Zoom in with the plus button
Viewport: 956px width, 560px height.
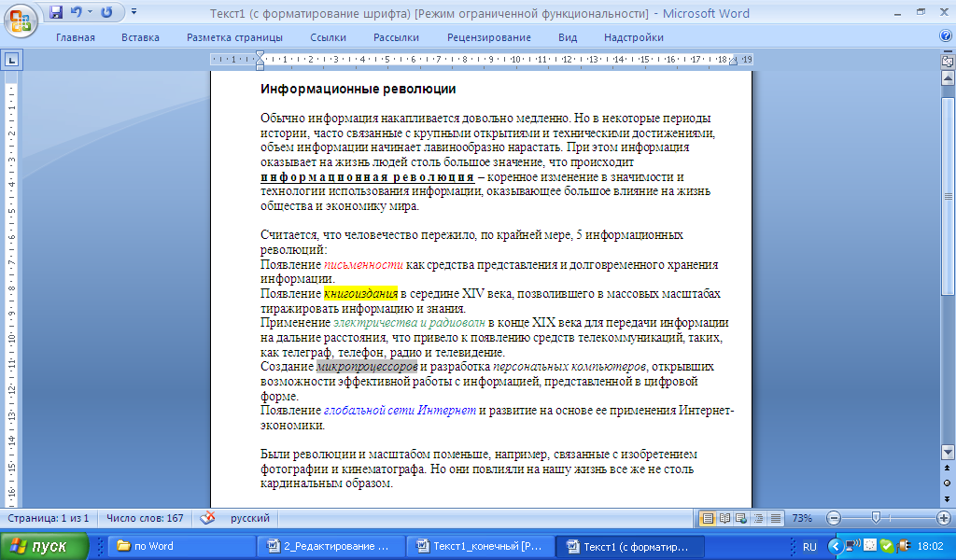[943, 518]
